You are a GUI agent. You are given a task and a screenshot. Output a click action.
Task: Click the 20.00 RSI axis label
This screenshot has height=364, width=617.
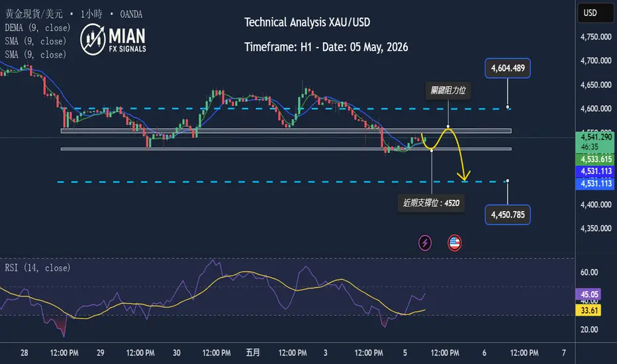point(589,330)
